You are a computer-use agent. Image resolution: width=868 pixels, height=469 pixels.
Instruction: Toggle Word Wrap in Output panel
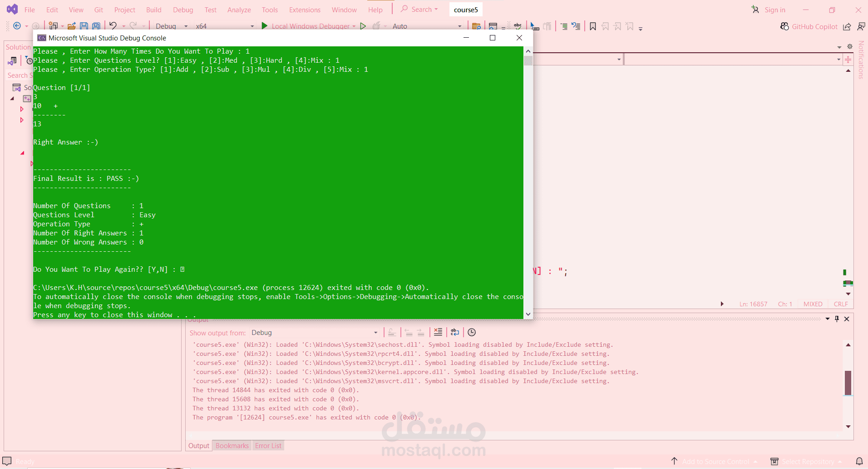coord(455,332)
